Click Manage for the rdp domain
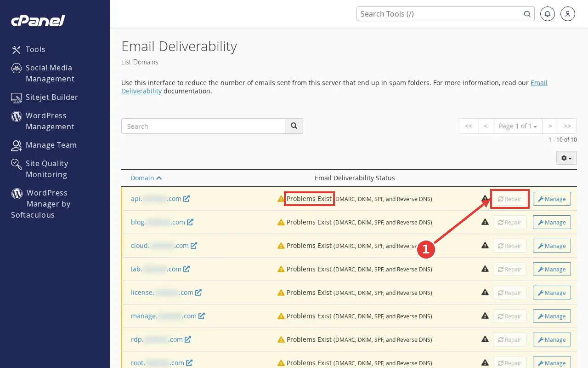588x368 pixels. pos(552,339)
